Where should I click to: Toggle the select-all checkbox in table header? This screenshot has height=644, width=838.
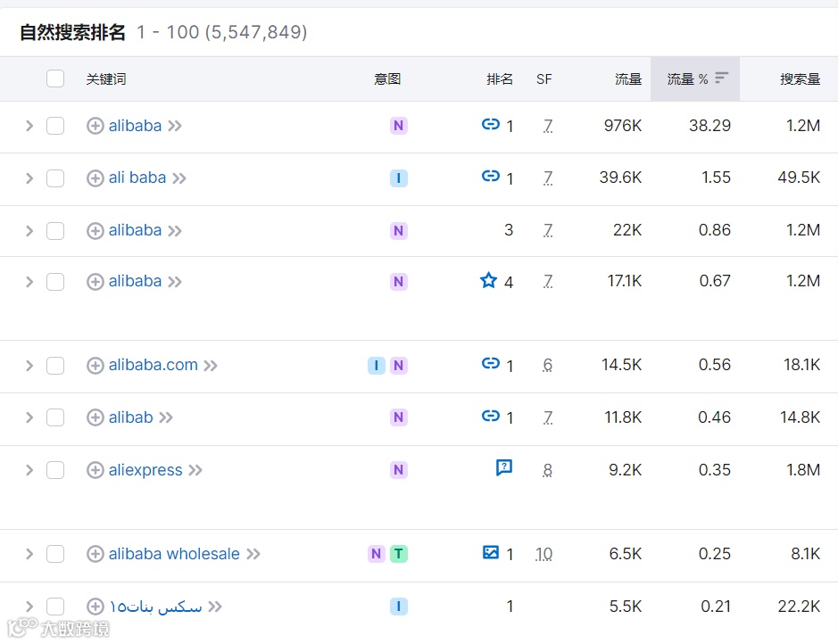click(55, 78)
